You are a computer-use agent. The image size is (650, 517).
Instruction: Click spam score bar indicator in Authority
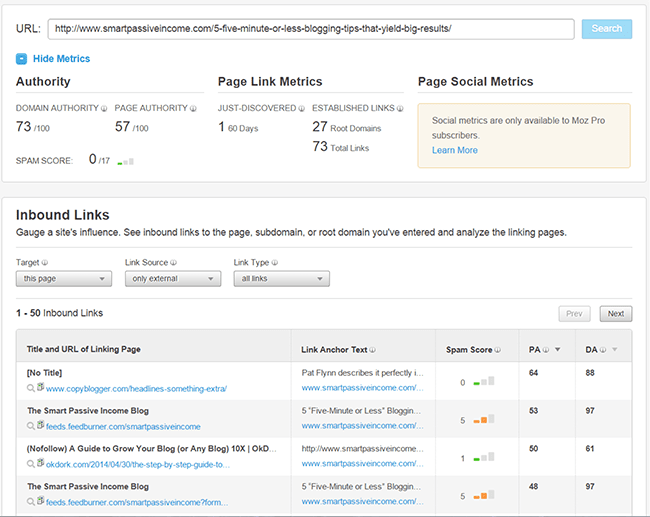coord(126,161)
